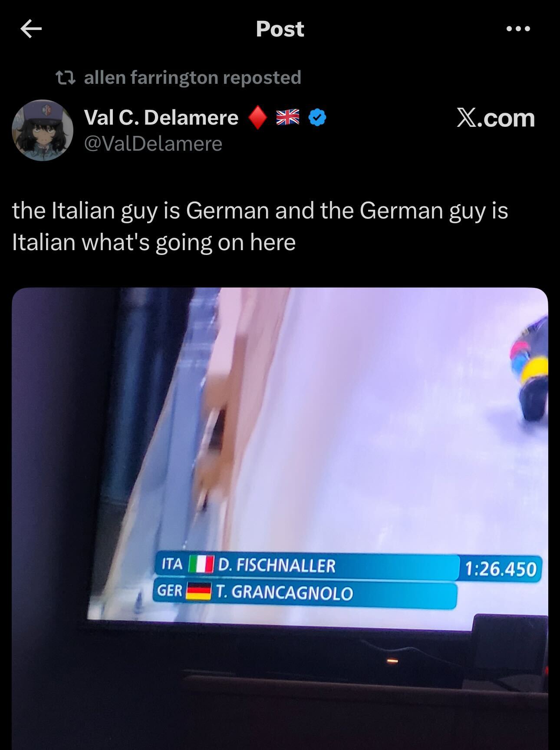The image size is (560, 750).
Task: Open the allen farrington reposted link
Action: (x=192, y=78)
